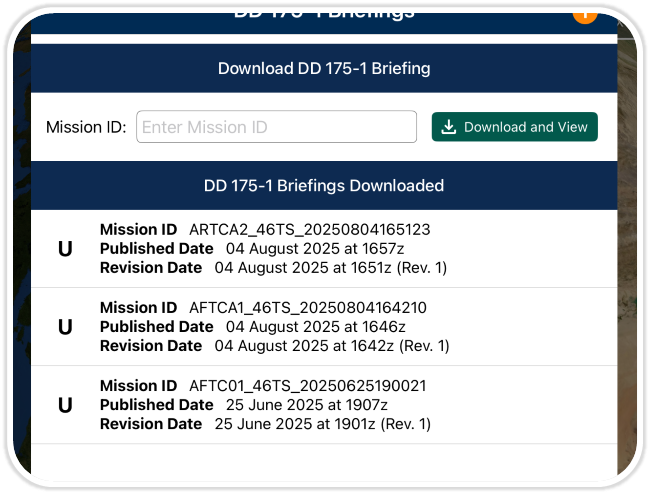The height and width of the screenshot is (494, 650).
Task: Click the Download and View button
Action: point(515,127)
